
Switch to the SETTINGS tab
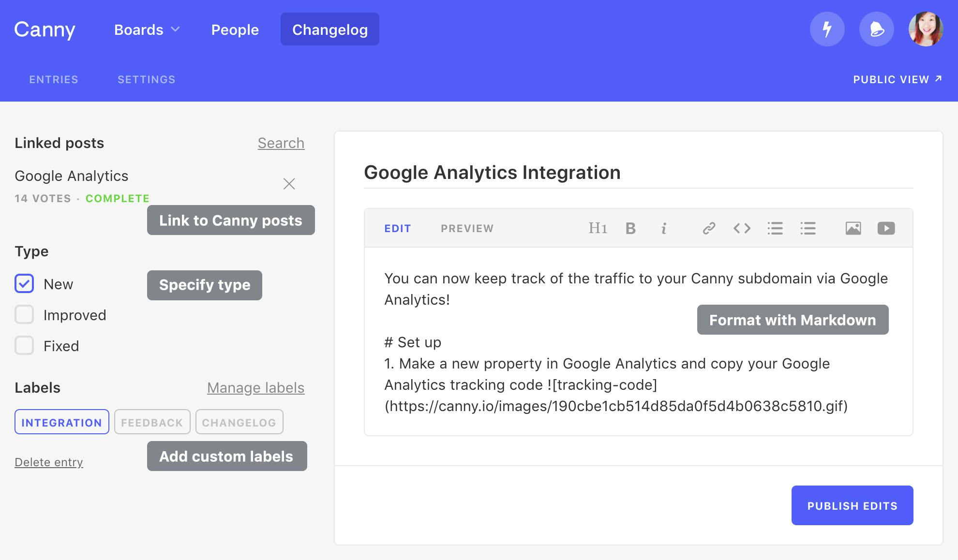pyautogui.click(x=147, y=79)
